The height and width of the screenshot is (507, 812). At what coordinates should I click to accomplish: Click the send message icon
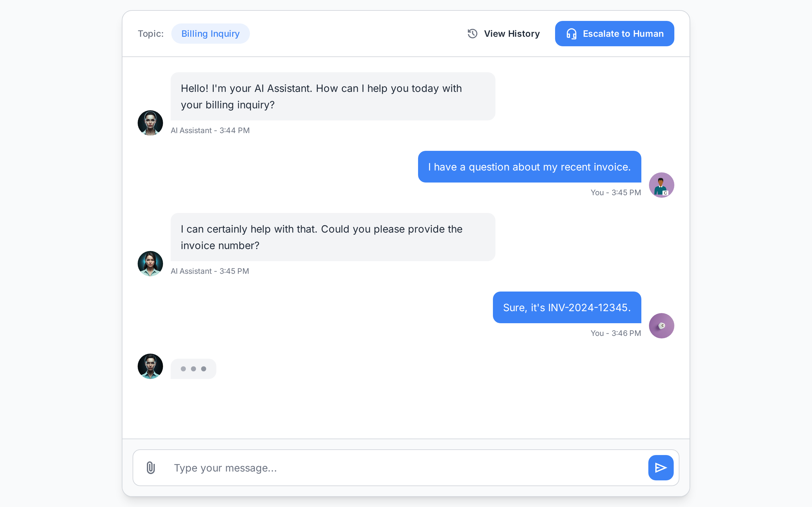pyautogui.click(x=660, y=467)
